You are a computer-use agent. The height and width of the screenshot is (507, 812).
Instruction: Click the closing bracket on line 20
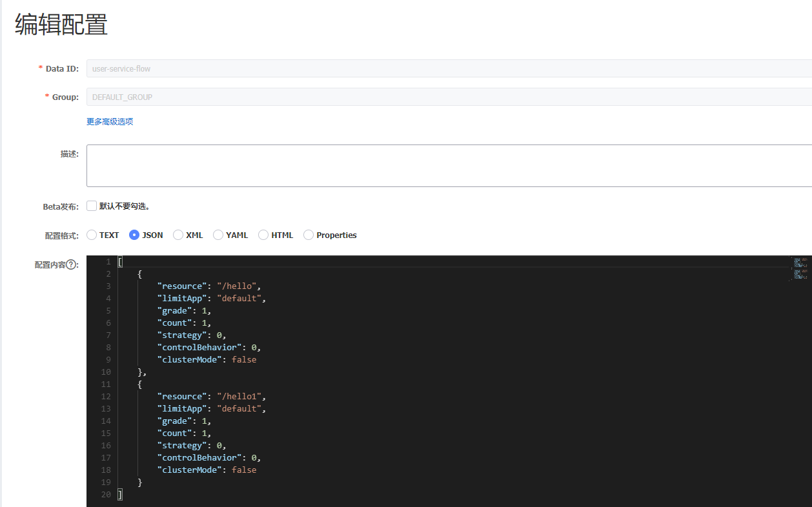click(x=120, y=494)
